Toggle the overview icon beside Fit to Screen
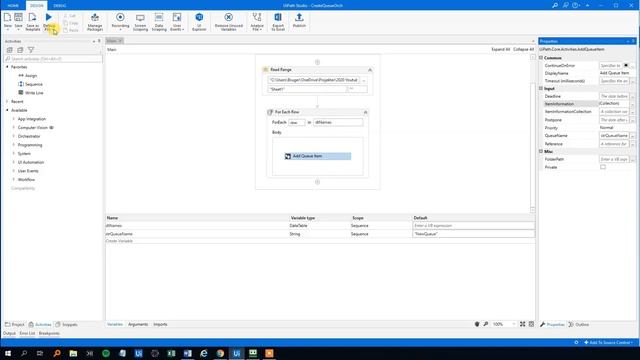The width and height of the screenshot is (640, 360). click(531, 324)
